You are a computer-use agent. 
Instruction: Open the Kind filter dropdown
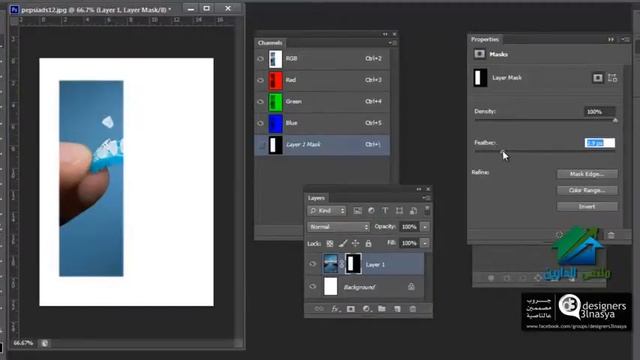pos(327,211)
